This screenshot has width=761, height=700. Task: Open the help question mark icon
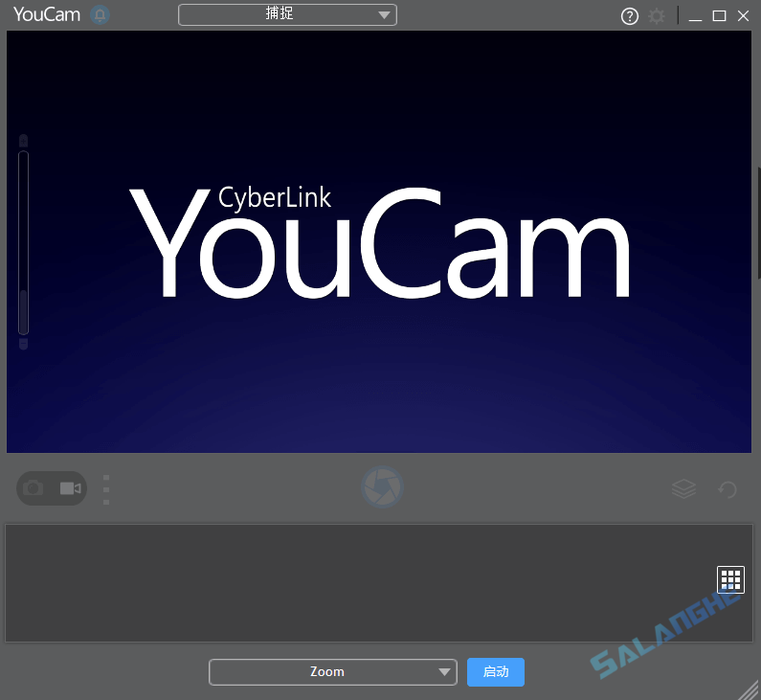(630, 16)
